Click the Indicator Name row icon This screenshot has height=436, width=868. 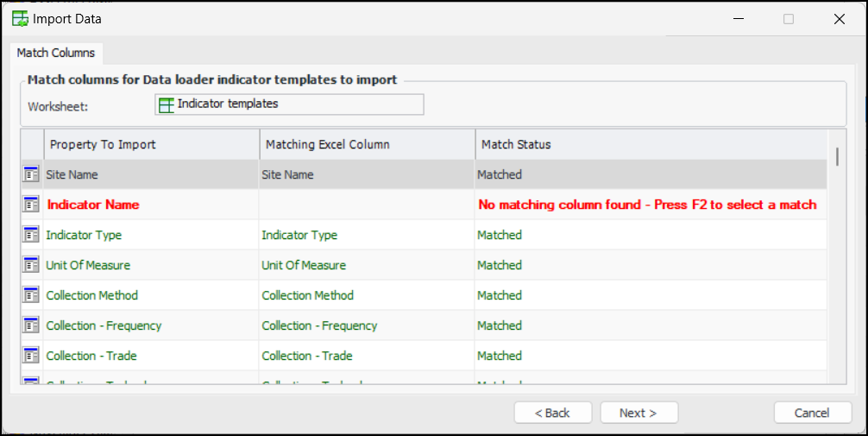pyautogui.click(x=31, y=205)
